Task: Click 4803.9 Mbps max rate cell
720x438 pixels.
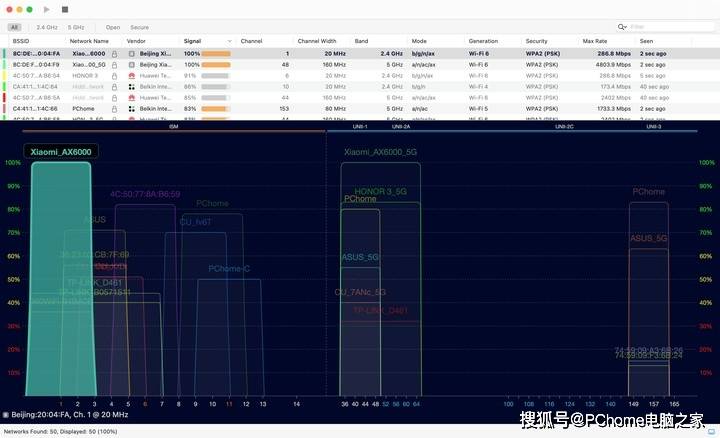Action: point(613,65)
